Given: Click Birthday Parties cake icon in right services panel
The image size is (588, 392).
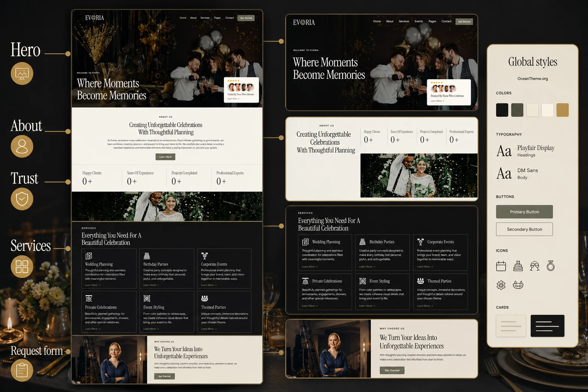Looking at the screenshot, I should (x=363, y=242).
